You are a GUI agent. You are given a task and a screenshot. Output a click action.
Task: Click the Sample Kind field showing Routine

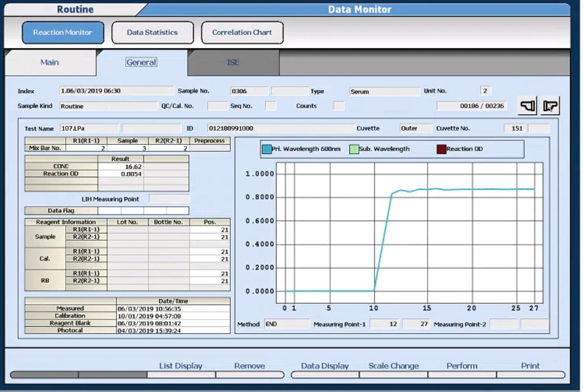click(108, 106)
